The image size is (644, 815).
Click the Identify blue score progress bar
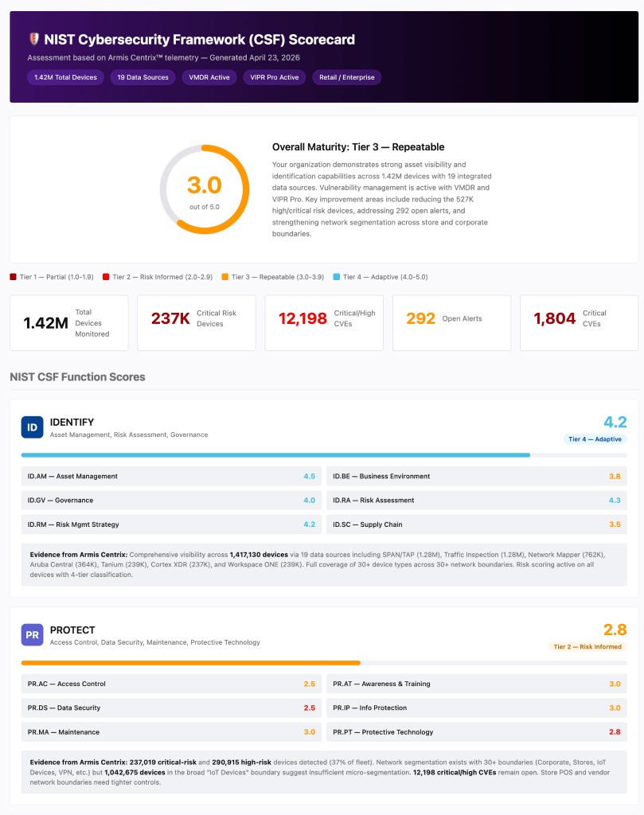click(x=275, y=454)
